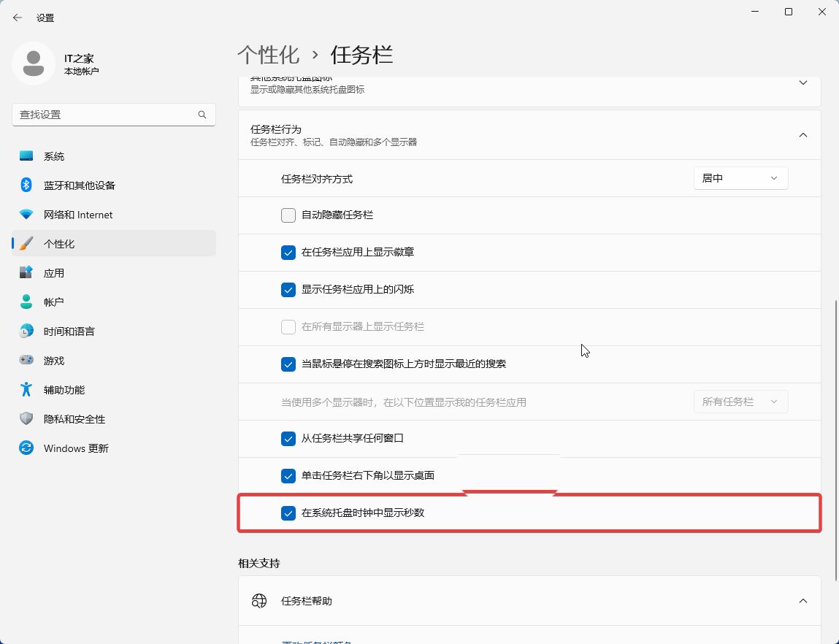This screenshot has height=644, width=839.
Task: Open the 任务栏对齐方式 dropdown showing 居中
Action: pos(740,177)
